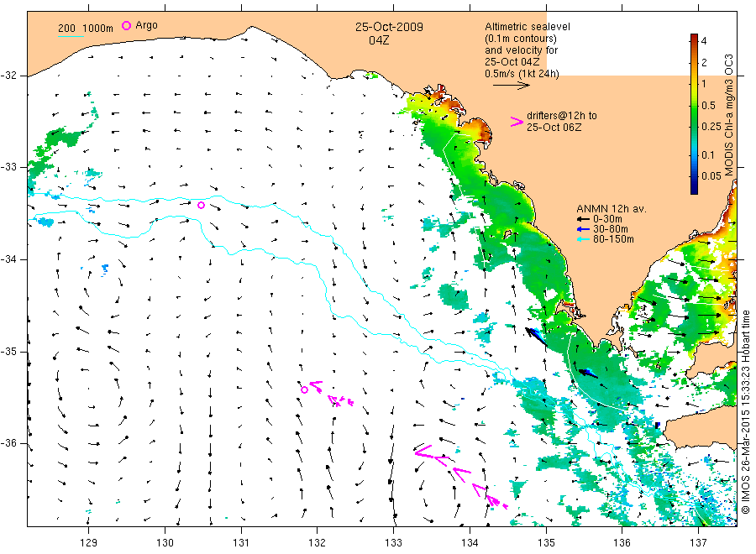Screen dimensions: 756x554
Task: Click the black 0-30m legend arrow
Action: [x=584, y=219]
